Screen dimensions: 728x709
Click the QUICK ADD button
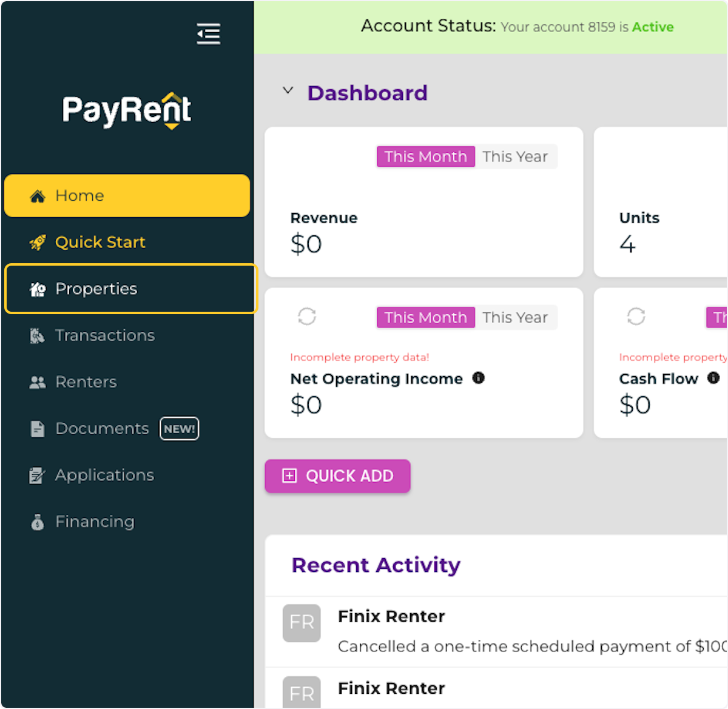pyautogui.click(x=337, y=476)
